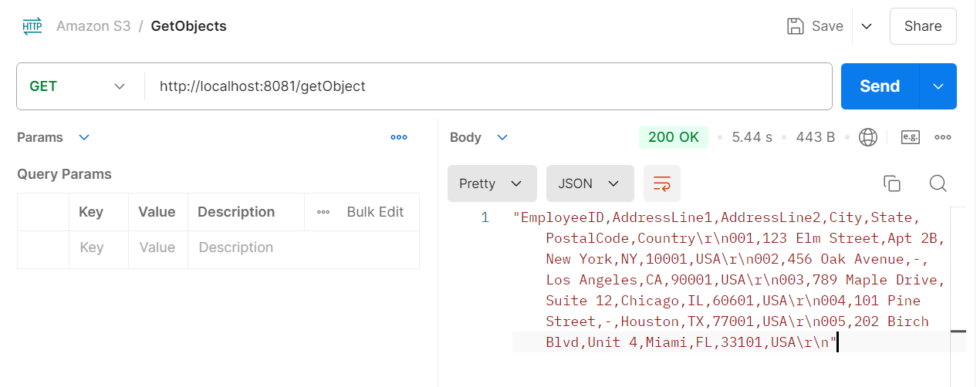Open the JSON response type dropdown
Image resolution: width=980 pixels, height=387 pixels.
(x=590, y=183)
